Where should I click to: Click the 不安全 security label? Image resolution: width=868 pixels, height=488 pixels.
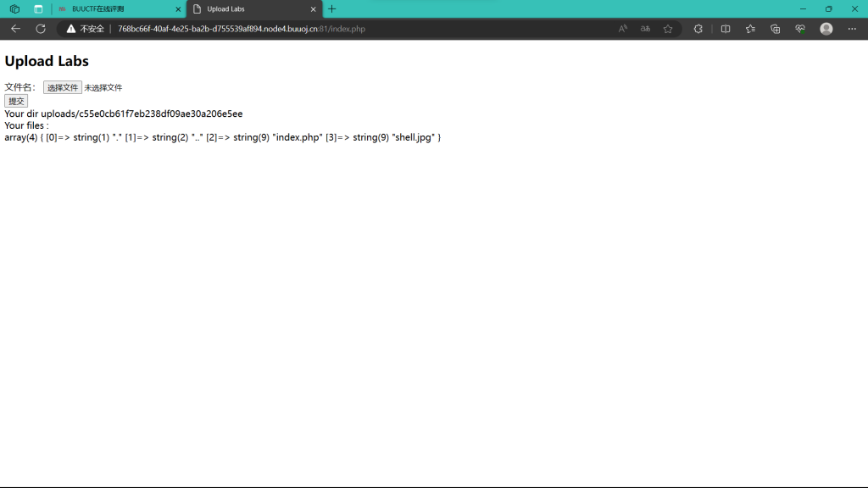tap(92, 29)
